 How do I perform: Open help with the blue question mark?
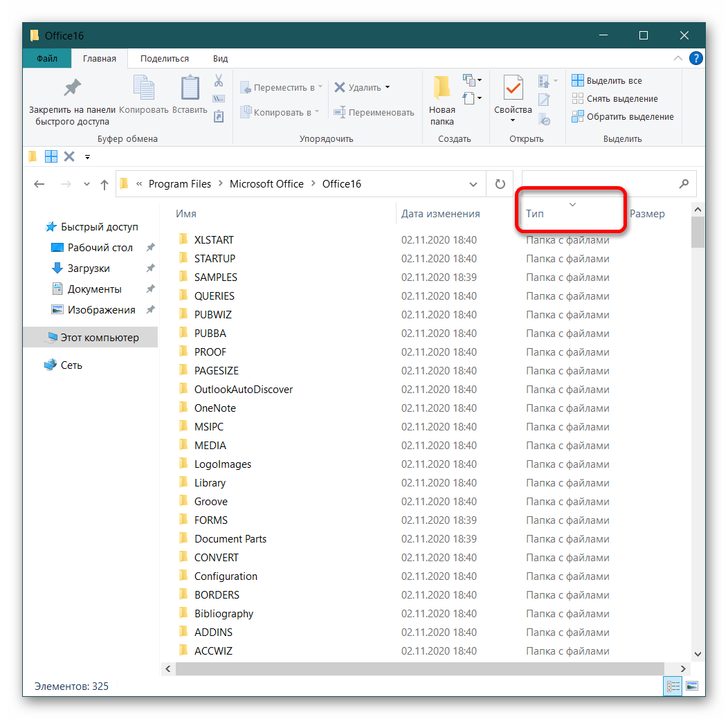(696, 59)
